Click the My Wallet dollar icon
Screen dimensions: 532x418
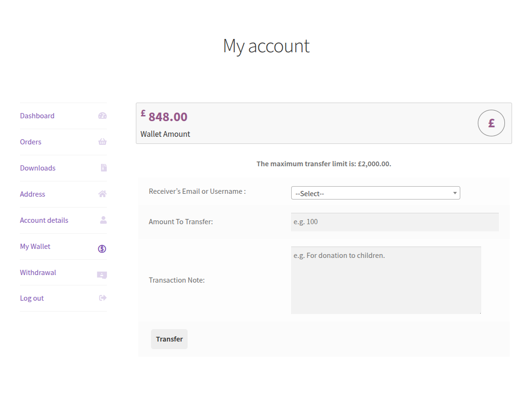(102, 248)
